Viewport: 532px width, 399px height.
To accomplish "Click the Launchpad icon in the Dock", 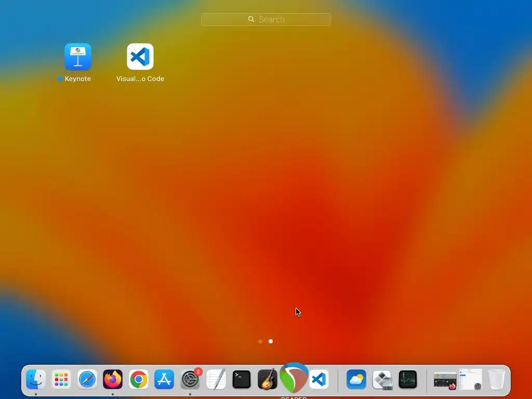I will click(61, 379).
